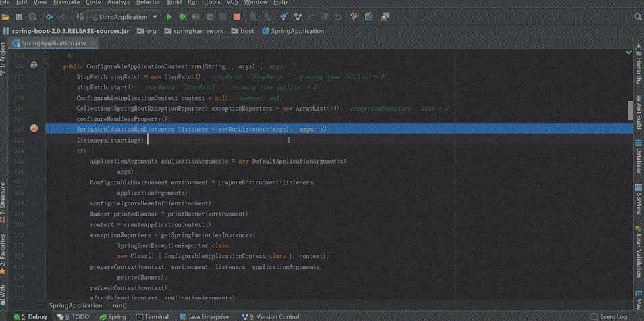This screenshot has height=321, width=644.
Task: Open the SciView tool window tab
Action: [x=639, y=199]
